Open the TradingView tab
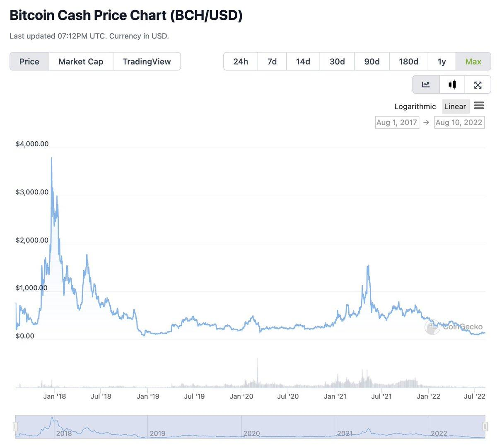The height and width of the screenshot is (448, 497). [x=147, y=62]
